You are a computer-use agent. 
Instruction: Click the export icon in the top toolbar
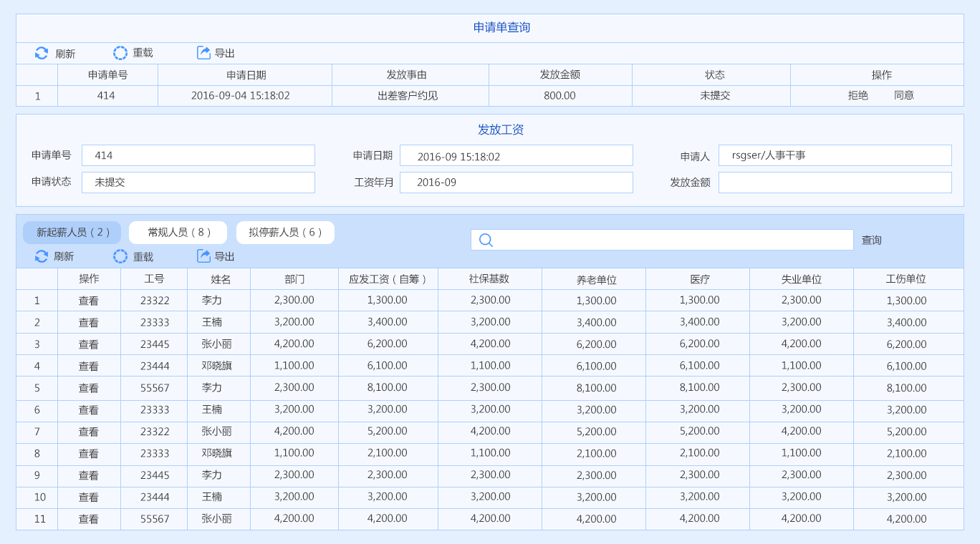[203, 53]
